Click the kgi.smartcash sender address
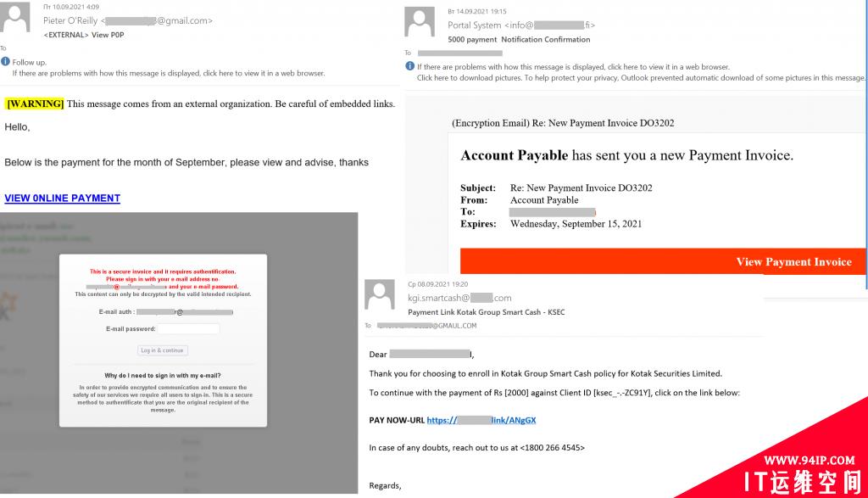 point(459,298)
